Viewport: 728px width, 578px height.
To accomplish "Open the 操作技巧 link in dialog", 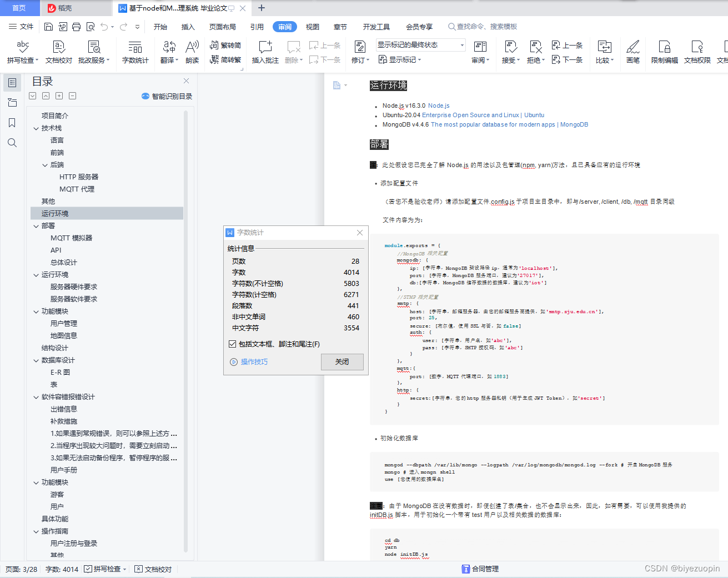I will tap(249, 362).
